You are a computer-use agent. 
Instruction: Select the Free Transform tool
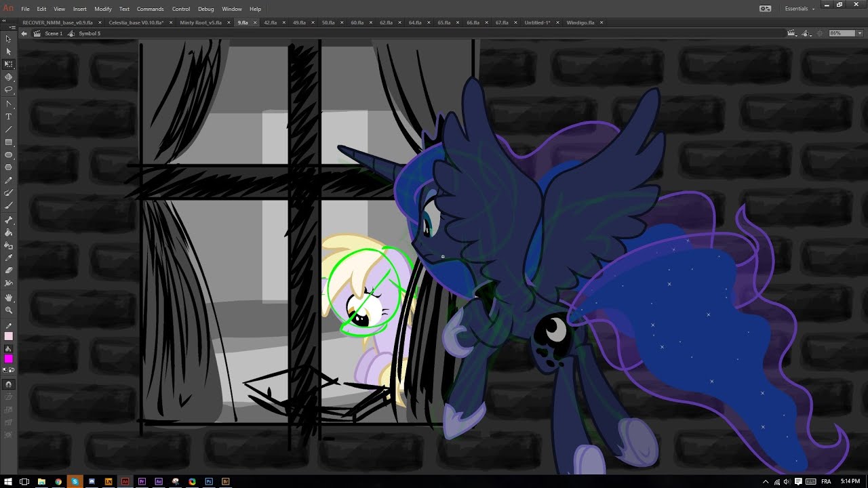(x=8, y=64)
